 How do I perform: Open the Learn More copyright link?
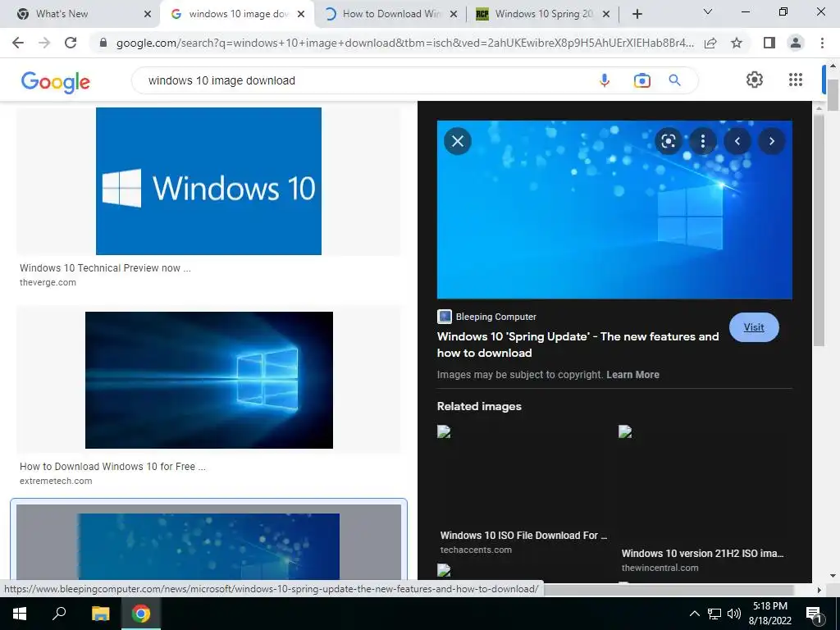tap(632, 374)
